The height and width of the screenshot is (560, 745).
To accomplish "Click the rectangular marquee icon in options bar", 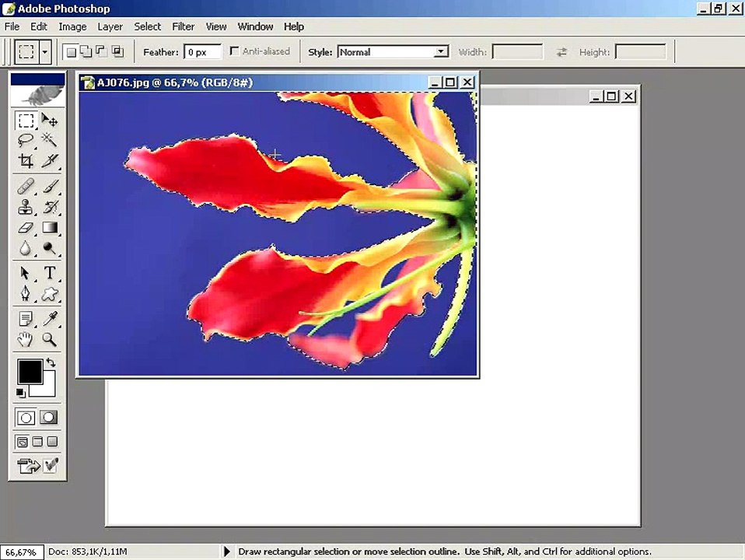I will (x=26, y=51).
